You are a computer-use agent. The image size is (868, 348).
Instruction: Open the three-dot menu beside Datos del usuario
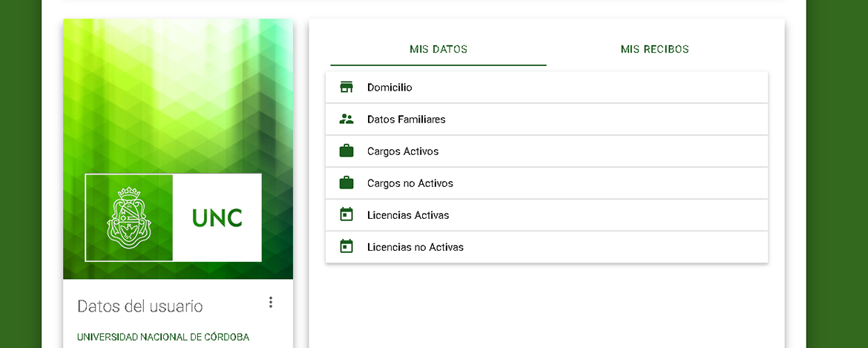tap(271, 302)
